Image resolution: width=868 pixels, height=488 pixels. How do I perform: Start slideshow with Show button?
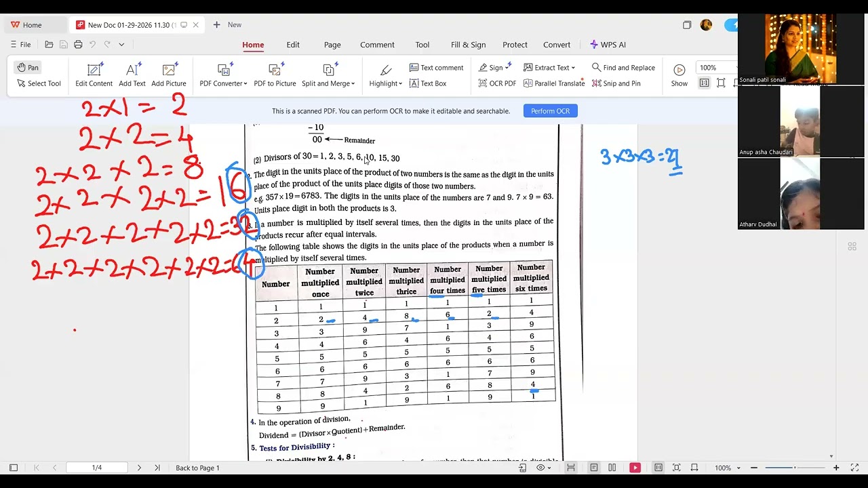click(x=679, y=75)
